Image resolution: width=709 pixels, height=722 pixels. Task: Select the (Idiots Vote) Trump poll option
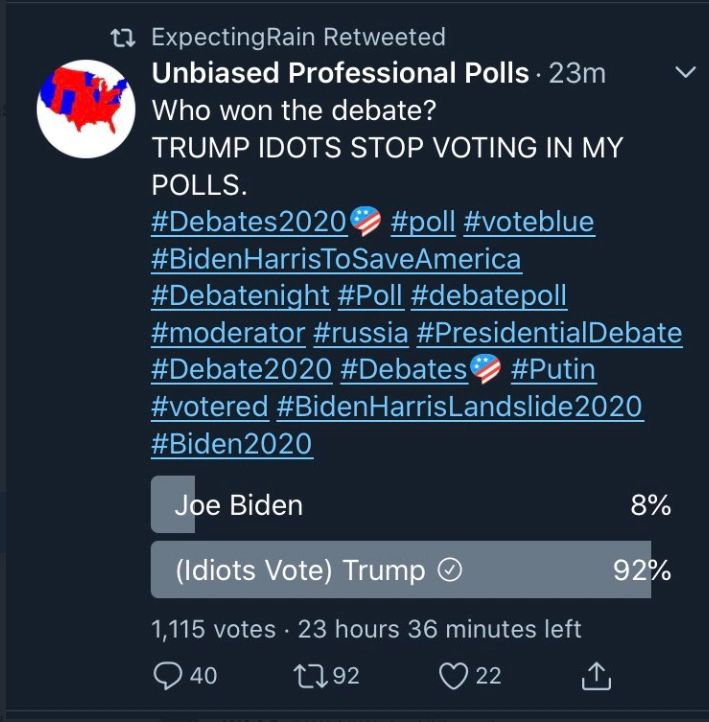[300, 570]
